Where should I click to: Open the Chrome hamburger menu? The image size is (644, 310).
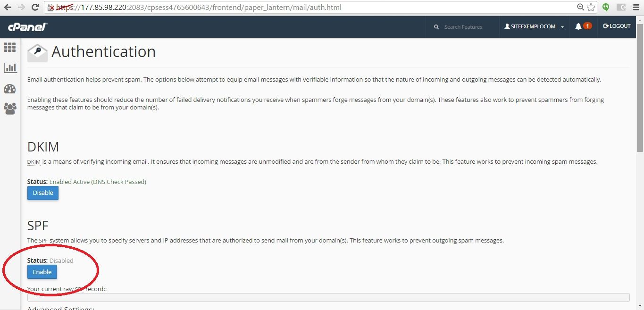(x=636, y=8)
